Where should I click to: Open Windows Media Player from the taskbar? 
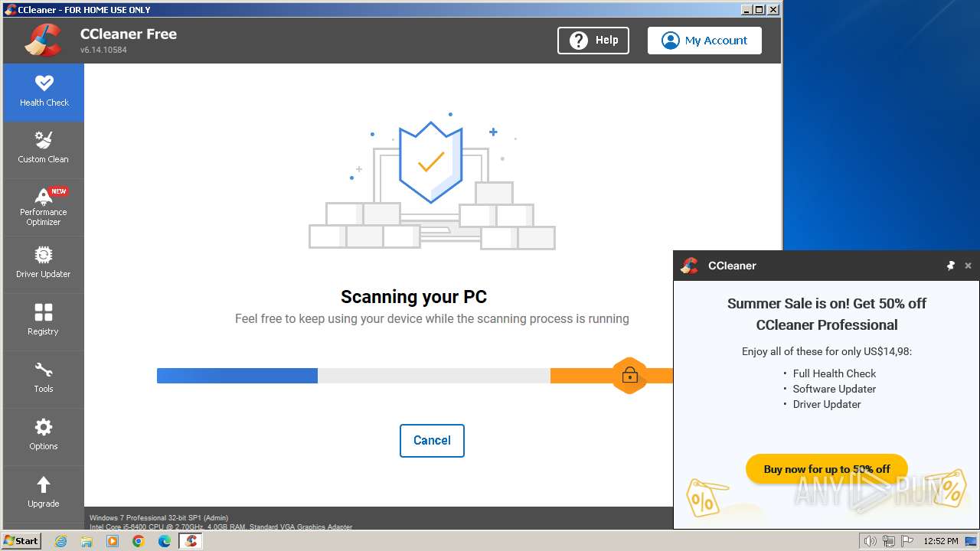click(113, 541)
